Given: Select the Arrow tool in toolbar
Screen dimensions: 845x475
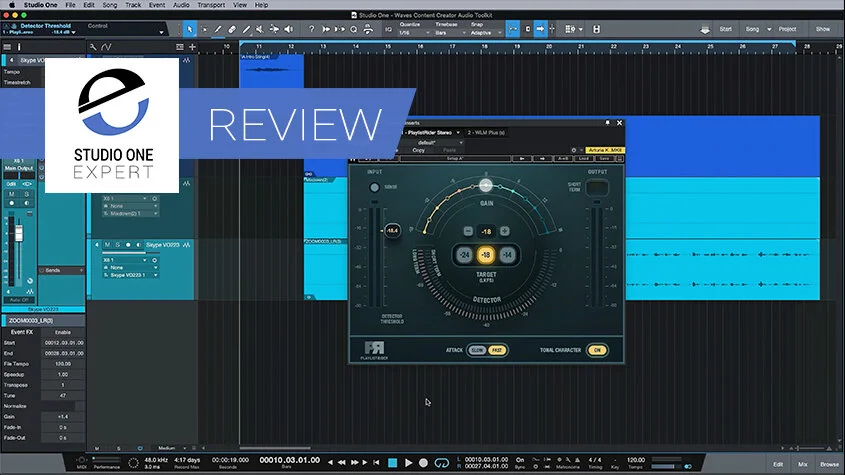Looking at the screenshot, I should (190, 29).
